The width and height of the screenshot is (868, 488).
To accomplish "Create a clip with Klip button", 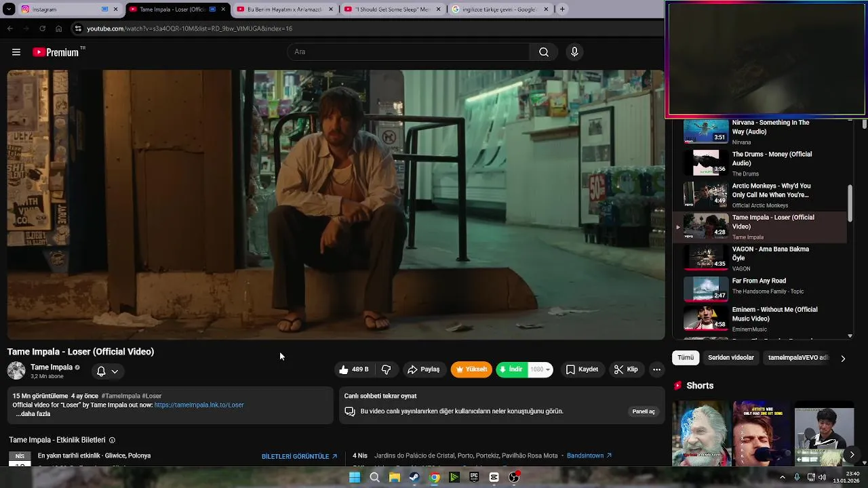I will pyautogui.click(x=626, y=369).
